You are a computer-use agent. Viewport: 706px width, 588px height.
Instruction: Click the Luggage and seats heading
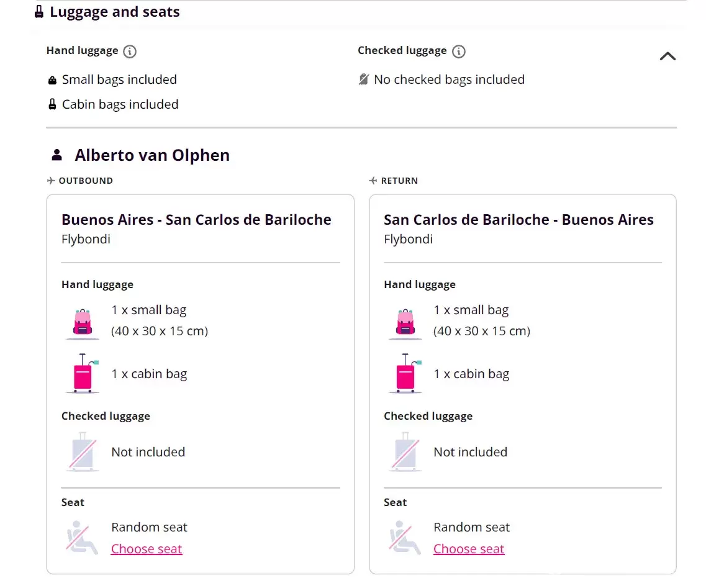115,12
